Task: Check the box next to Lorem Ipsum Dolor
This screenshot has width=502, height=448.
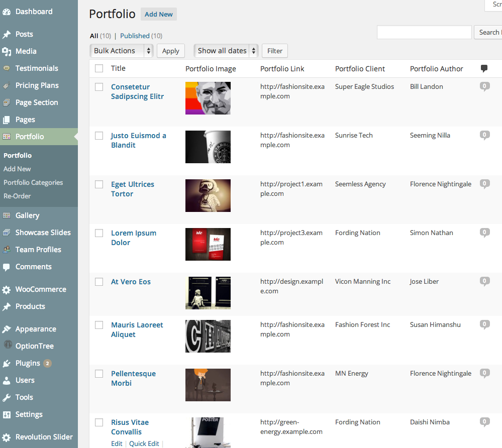Action: pos(99,233)
